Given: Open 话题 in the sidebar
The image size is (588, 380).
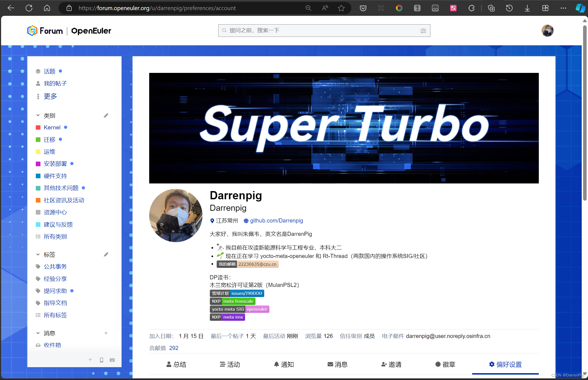Looking at the screenshot, I should pos(49,71).
